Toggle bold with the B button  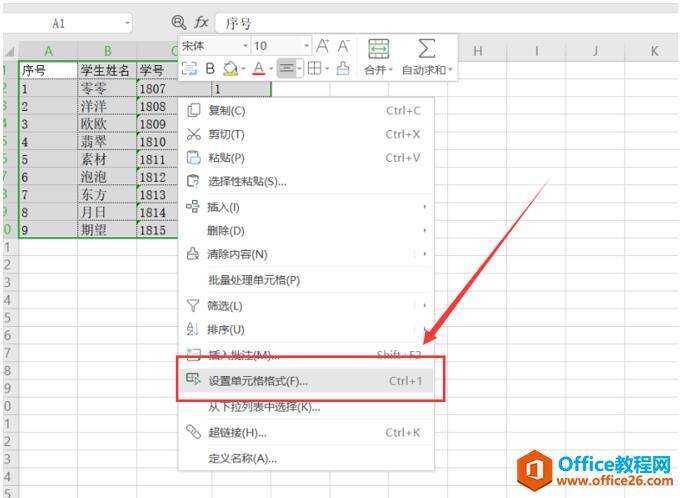click(x=210, y=68)
